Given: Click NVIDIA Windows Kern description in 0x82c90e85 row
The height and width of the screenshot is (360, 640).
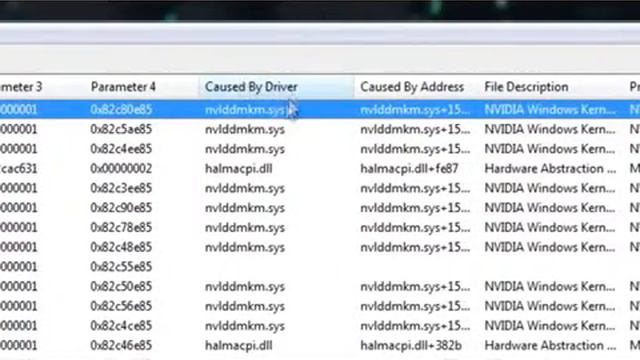Looking at the screenshot, I should (x=550, y=208).
